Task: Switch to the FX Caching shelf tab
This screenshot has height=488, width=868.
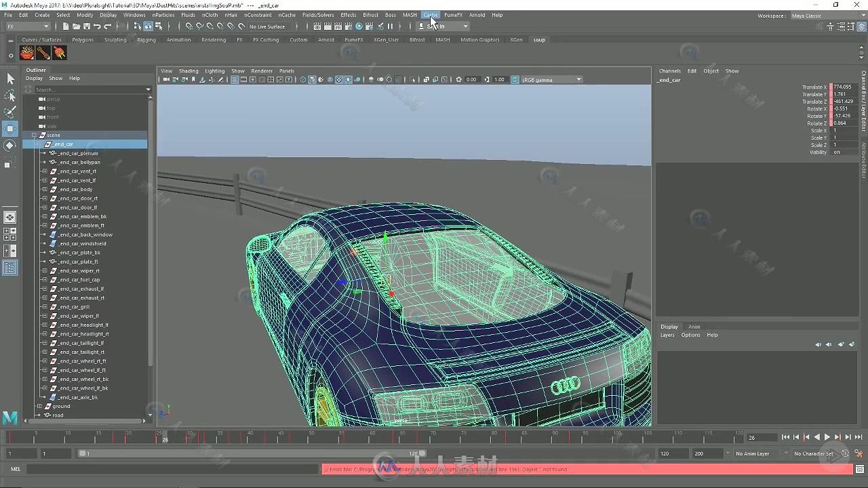Action: 266,39
